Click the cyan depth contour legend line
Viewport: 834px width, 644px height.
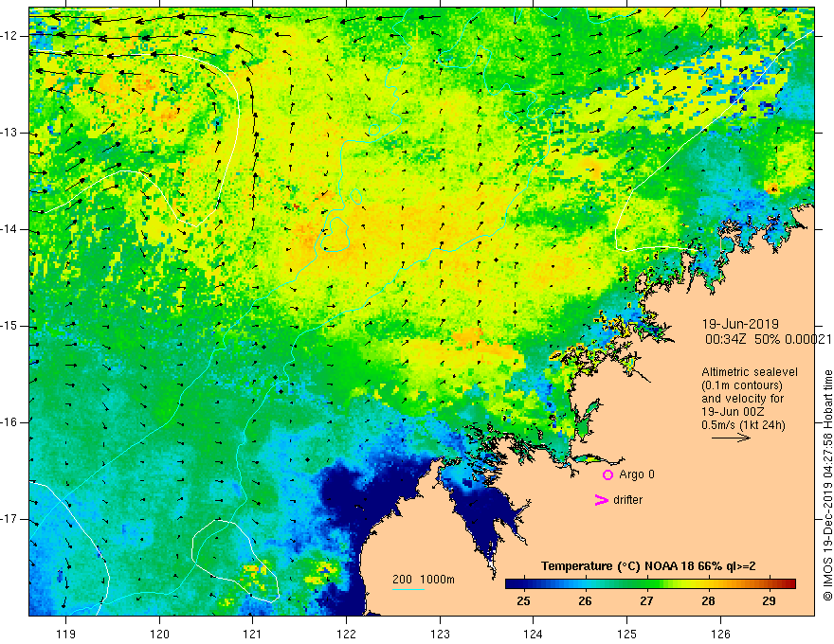(x=408, y=589)
